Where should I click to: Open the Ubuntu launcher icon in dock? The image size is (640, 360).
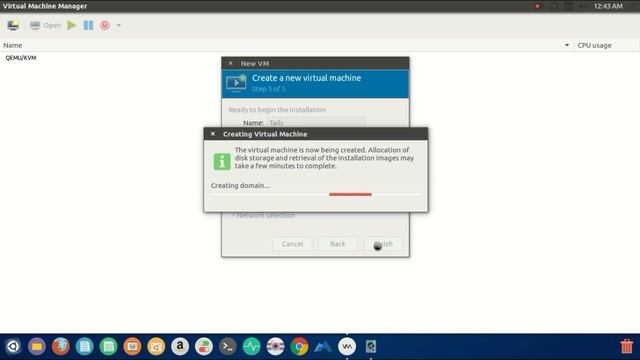tap(13, 347)
